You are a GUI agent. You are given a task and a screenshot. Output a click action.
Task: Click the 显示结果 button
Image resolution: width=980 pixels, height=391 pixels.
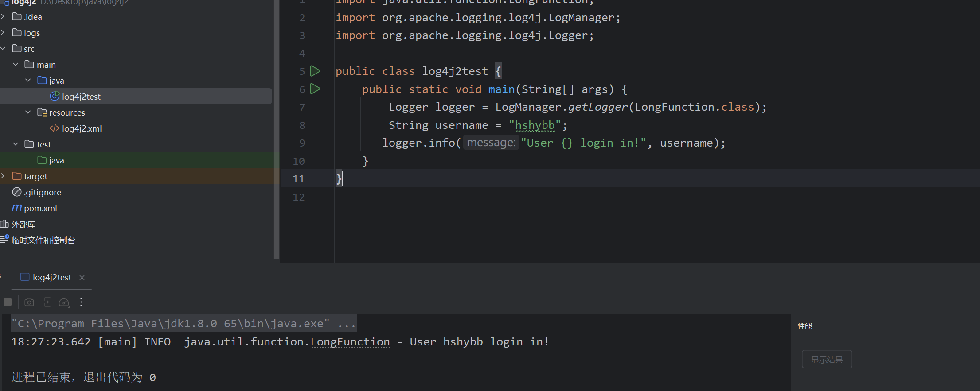[827, 360]
